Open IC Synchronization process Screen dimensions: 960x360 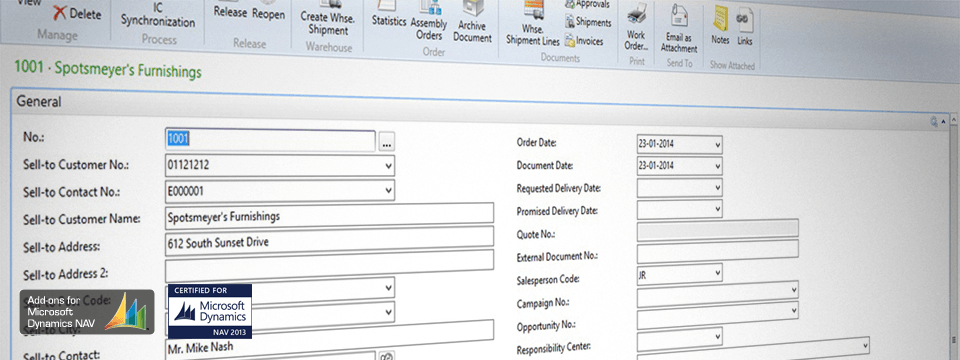pos(158,15)
